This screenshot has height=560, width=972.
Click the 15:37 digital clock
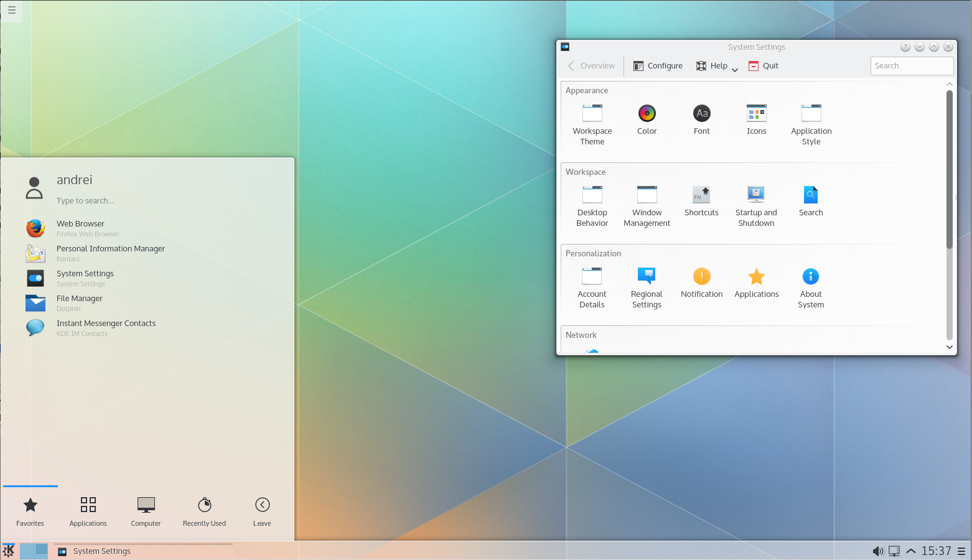(937, 551)
